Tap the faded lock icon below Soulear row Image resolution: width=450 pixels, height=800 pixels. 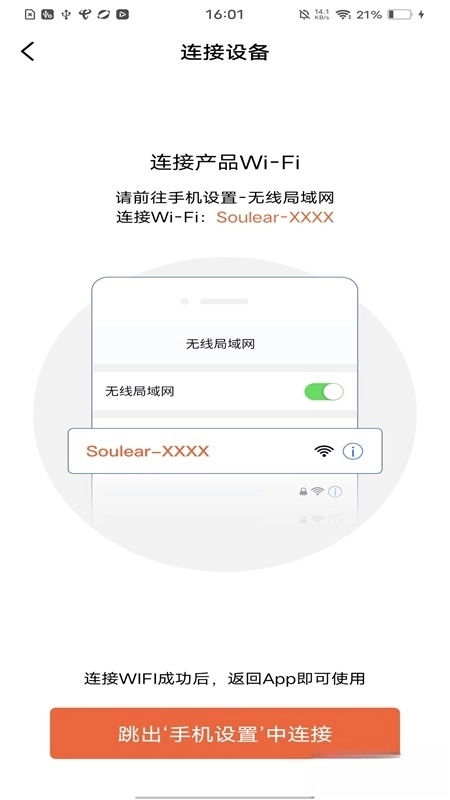(x=303, y=492)
